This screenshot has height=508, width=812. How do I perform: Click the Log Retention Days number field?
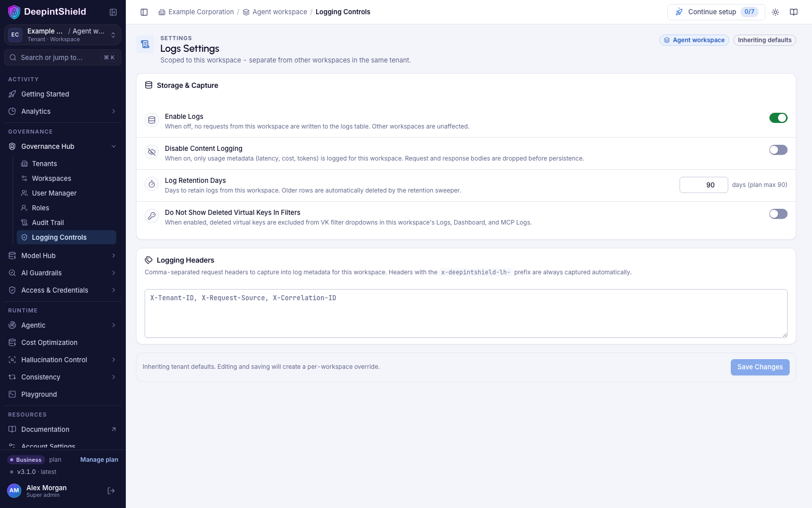click(703, 185)
